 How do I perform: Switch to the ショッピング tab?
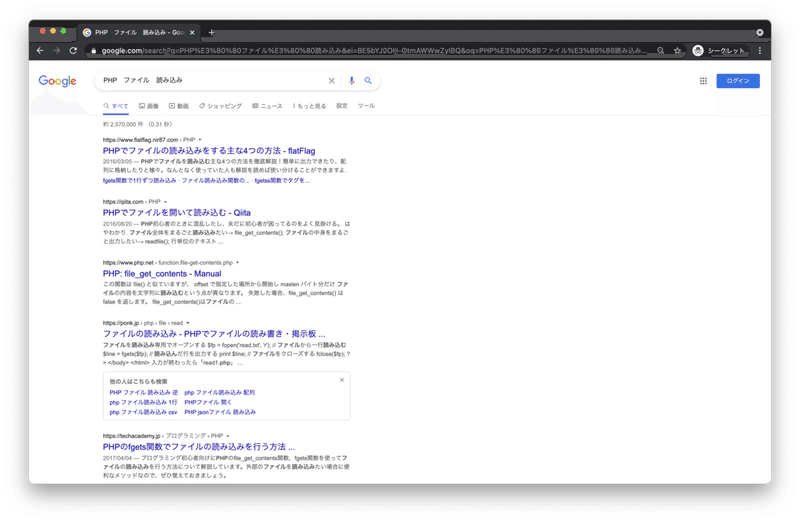[x=220, y=106]
